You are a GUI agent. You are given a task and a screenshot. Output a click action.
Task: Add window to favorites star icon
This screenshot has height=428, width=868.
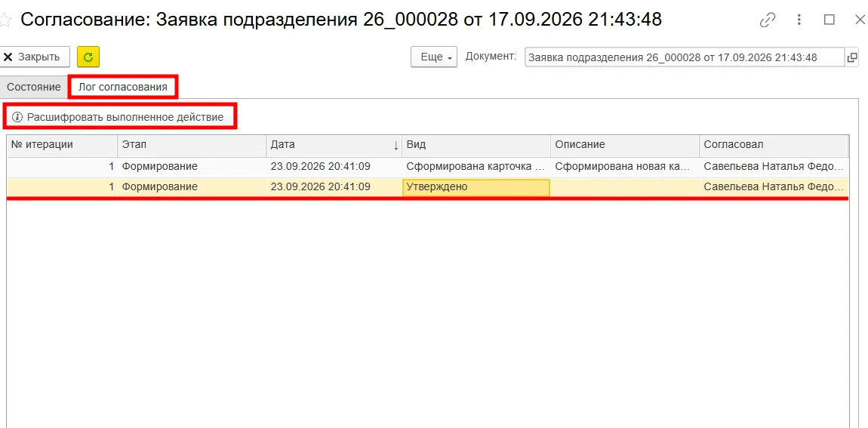tap(5, 20)
